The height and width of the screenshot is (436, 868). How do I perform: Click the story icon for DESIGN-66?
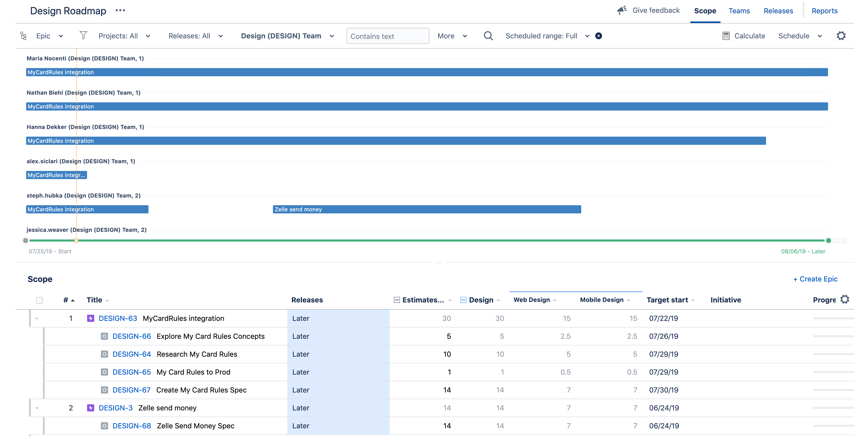[104, 336]
